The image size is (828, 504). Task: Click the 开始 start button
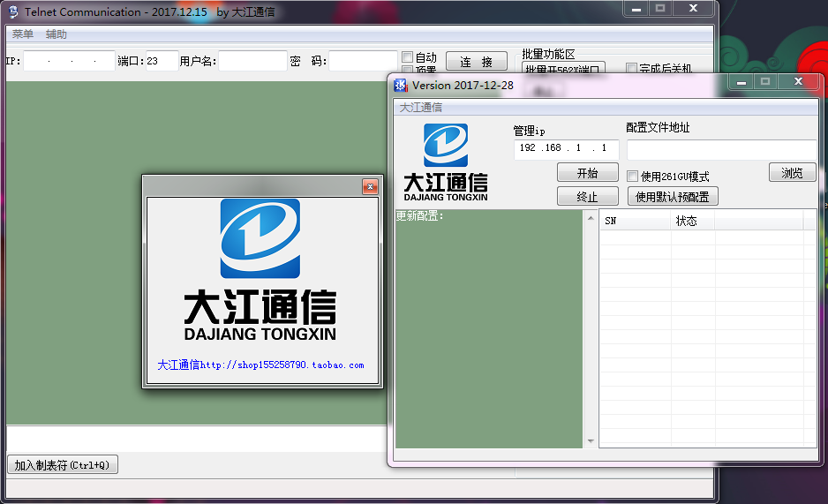click(587, 173)
